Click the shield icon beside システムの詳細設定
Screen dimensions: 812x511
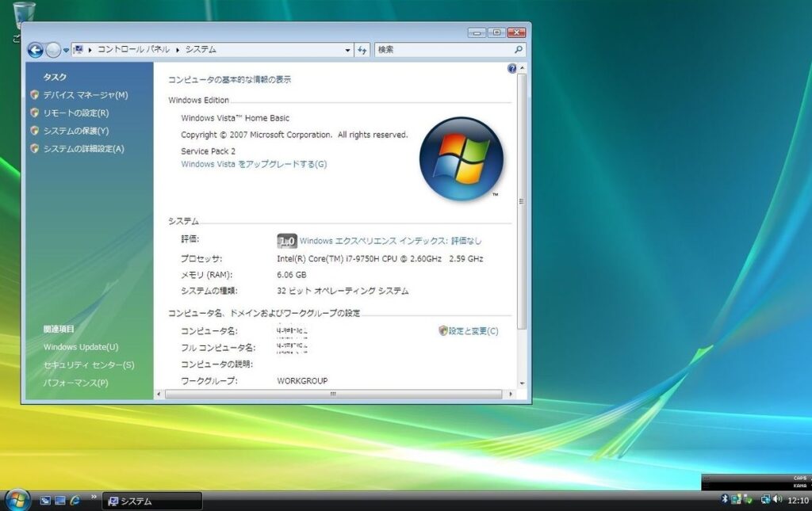pos(35,148)
